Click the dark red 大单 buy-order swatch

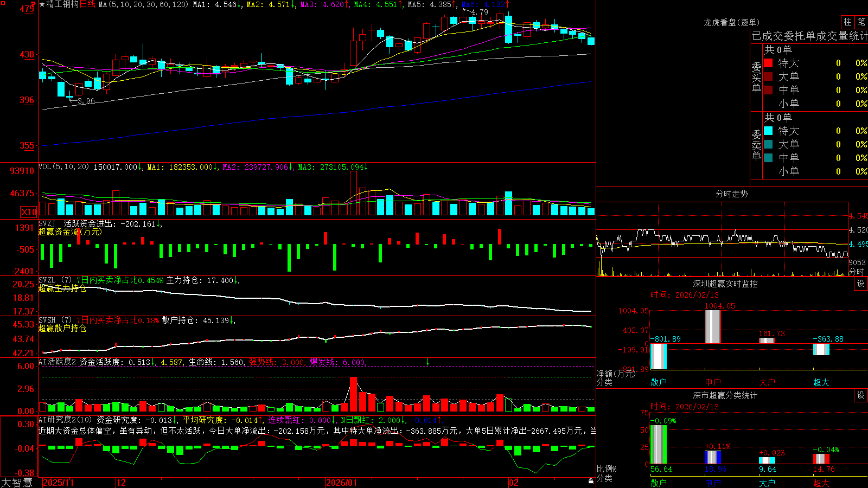click(x=768, y=76)
